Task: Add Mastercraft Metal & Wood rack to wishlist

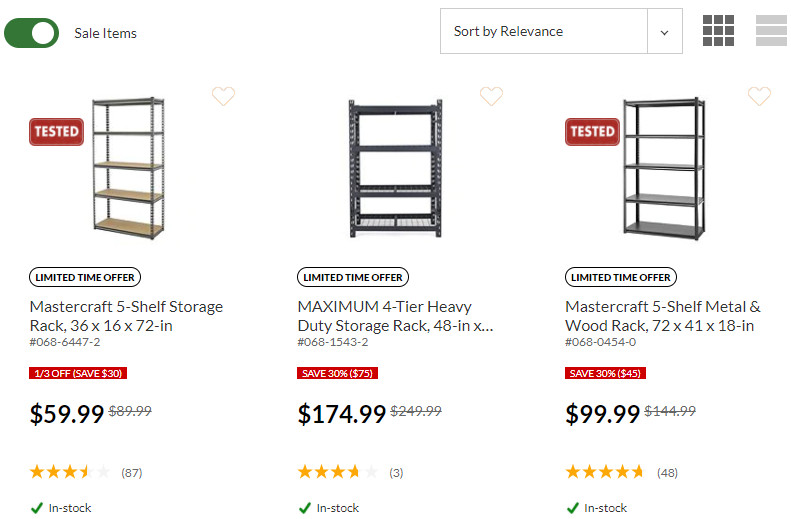Action: [x=759, y=96]
